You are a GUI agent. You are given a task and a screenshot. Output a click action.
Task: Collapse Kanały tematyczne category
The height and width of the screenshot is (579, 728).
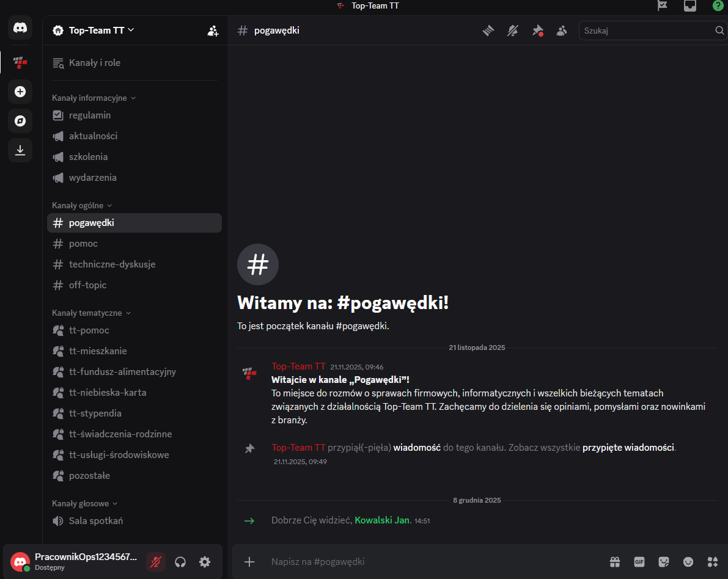click(91, 313)
